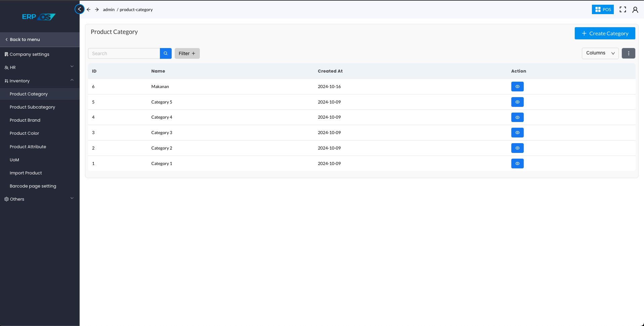Image resolution: width=644 pixels, height=326 pixels.
Task: Go forward using the right arrow icon
Action: point(97,9)
